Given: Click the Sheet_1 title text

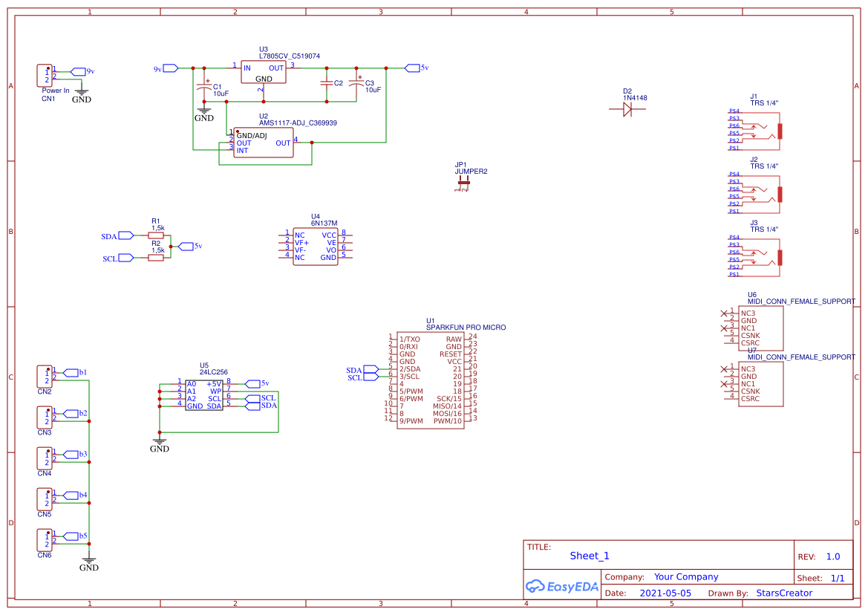Looking at the screenshot, I should point(589,556).
